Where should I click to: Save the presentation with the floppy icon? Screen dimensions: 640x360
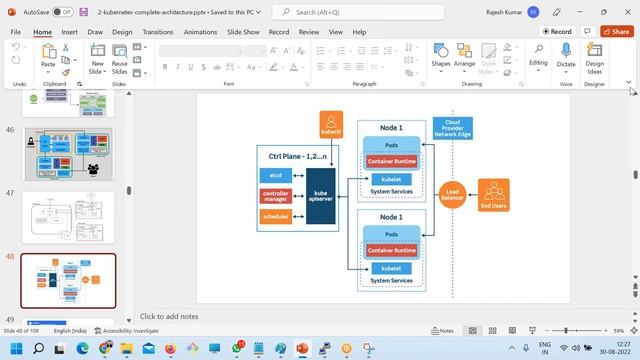coord(84,12)
